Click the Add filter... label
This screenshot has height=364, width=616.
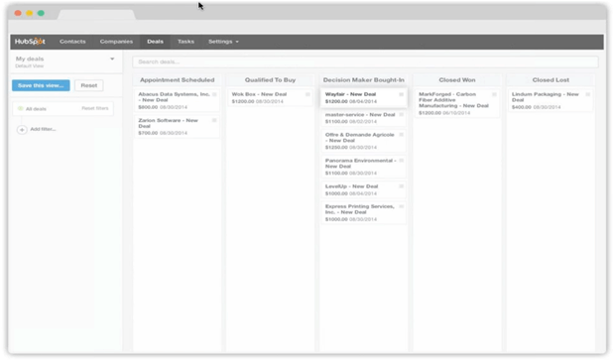click(43, 129)
